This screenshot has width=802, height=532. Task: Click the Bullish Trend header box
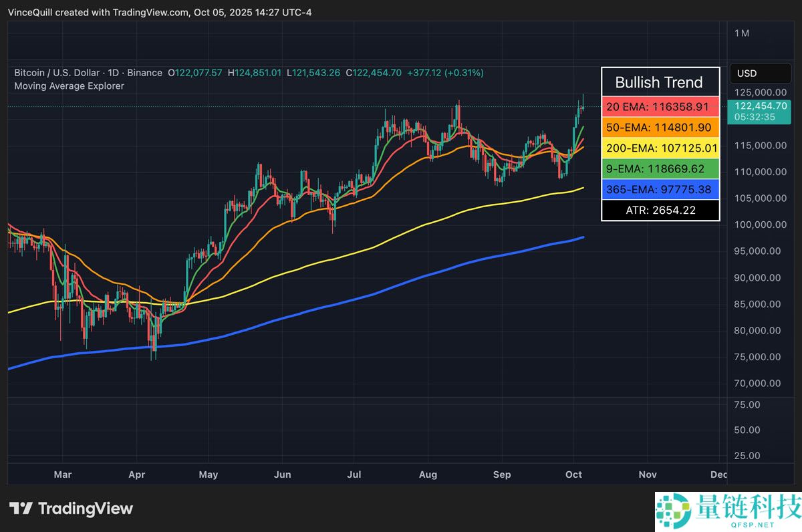(x=660, y=82)
